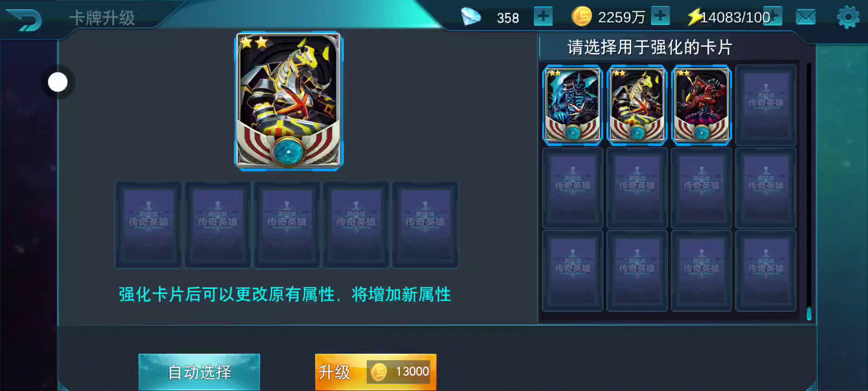This screenshot has height=391, width=868.
Task: Tap the gold coin currency icon
Action: 582,16
